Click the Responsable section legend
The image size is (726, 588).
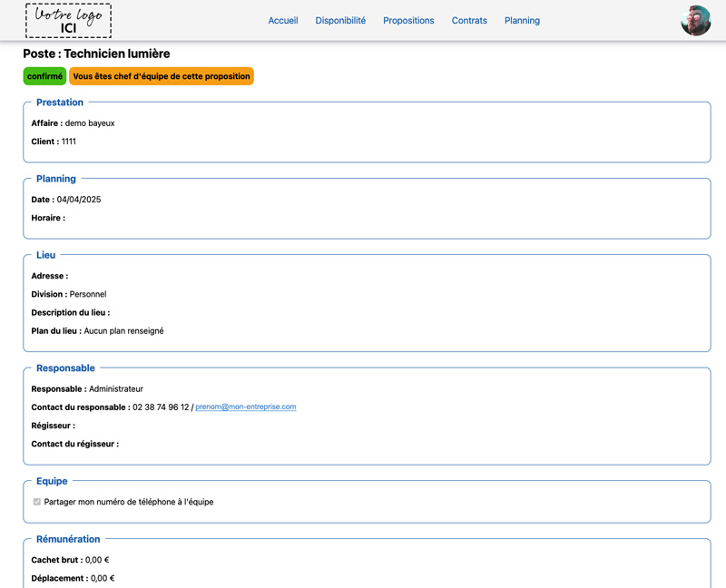tap(65, 368)
